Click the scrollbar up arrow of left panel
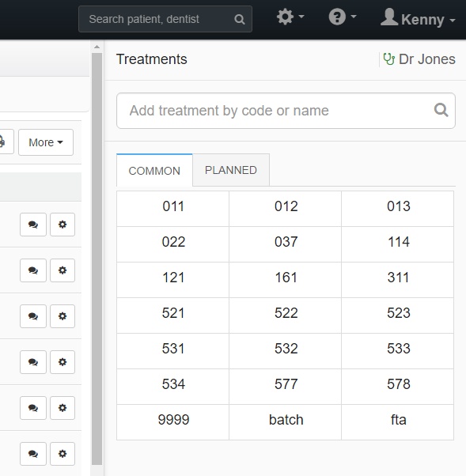This screenshot has width=466, height=476. [97, 47]
